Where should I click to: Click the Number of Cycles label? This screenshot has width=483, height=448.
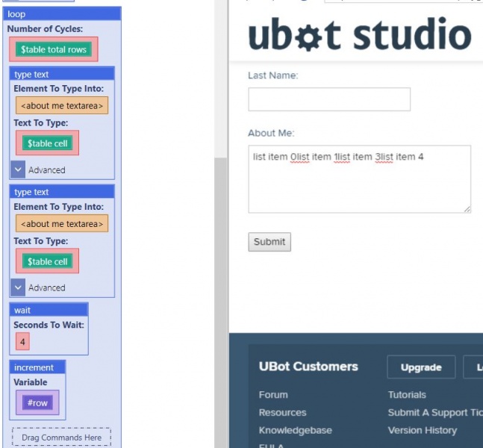point(45,28)
